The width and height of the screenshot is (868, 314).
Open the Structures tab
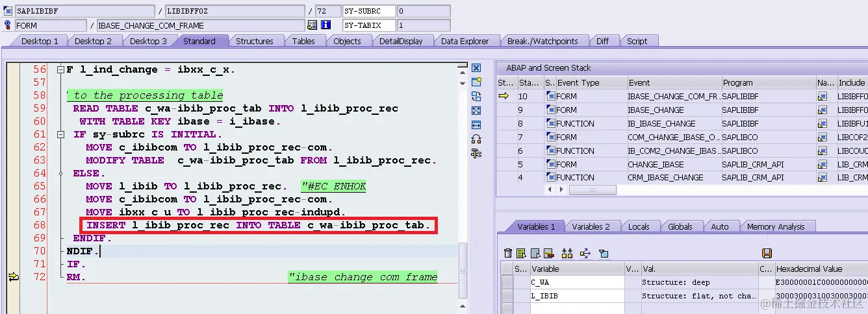tap(254, 41)
